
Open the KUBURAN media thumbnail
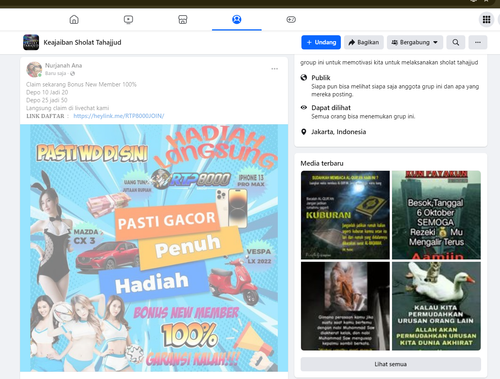(x=345, y=215)
